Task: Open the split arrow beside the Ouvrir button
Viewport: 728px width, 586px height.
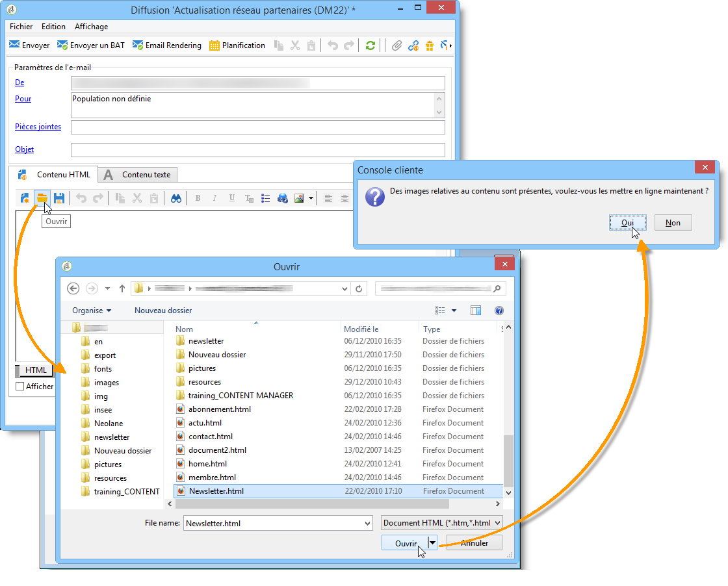Action: point(432,542)
